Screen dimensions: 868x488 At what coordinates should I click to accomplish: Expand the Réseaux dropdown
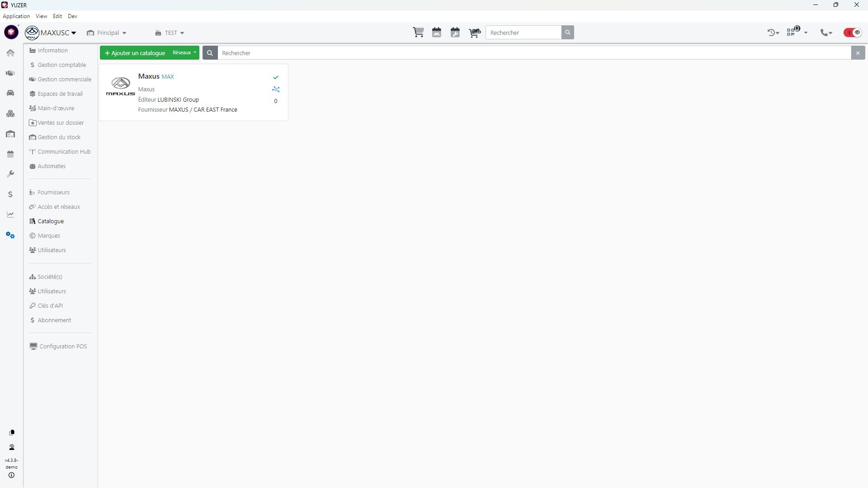184,53
